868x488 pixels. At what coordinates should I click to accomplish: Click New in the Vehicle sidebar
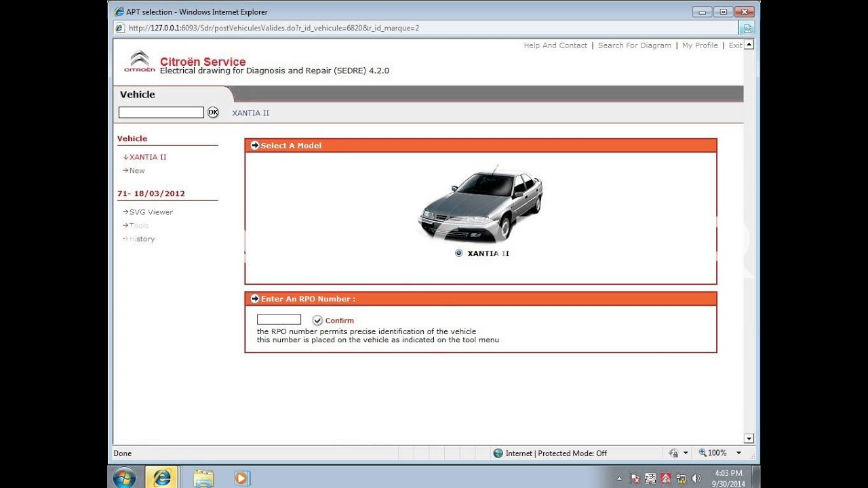137,170
